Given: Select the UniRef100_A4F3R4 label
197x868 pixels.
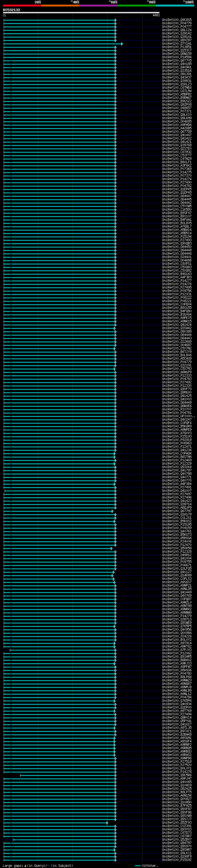Looking at the screenshot, I should [x=177, y=484].
